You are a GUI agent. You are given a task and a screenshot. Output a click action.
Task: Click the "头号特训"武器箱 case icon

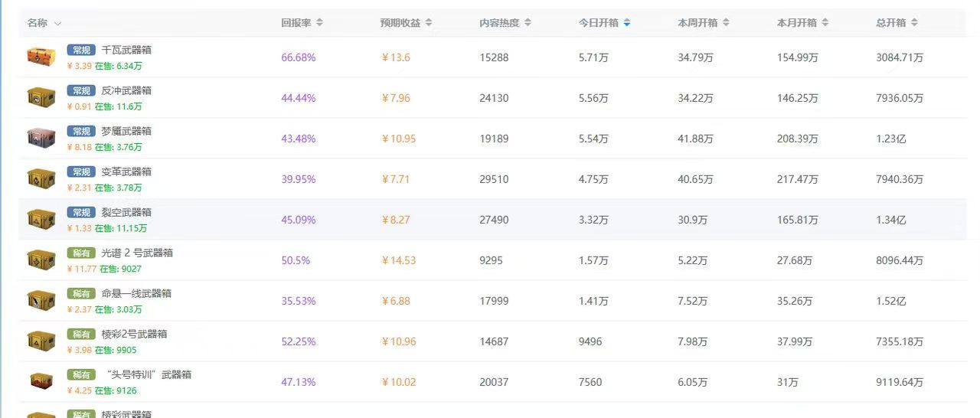(41, 381)
